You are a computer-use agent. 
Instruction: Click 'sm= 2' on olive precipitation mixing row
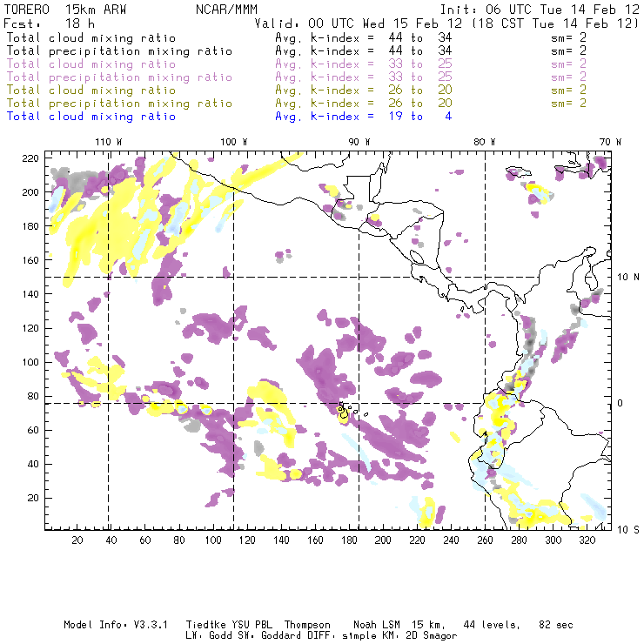point(568,103)
